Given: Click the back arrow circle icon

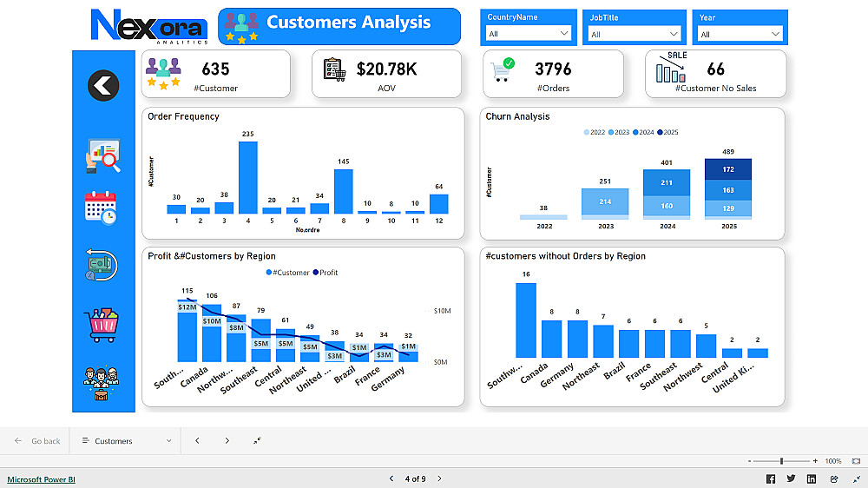Looking at the screenshot, I should pyautogui.click(x=103, y=86).
